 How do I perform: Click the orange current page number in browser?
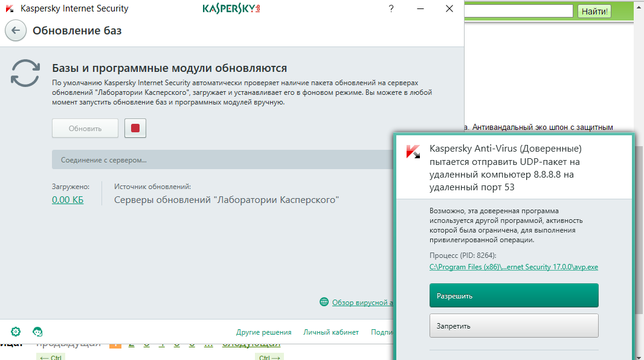click(x=115, y=346)
